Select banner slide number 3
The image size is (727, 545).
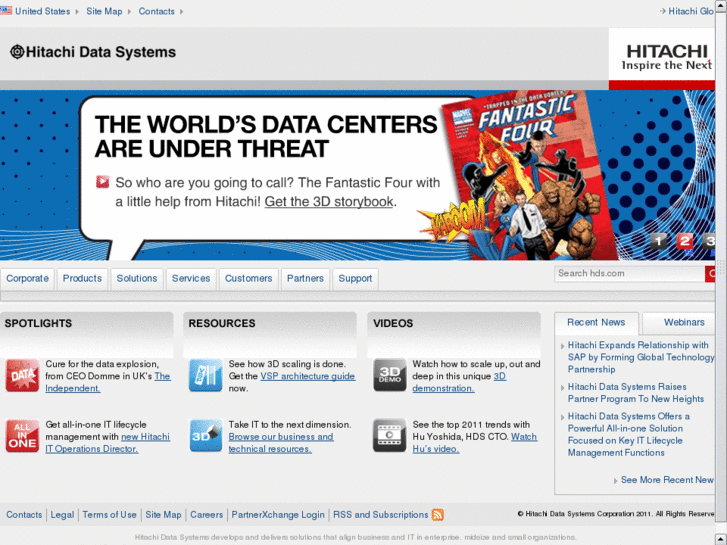pos(709,241)
